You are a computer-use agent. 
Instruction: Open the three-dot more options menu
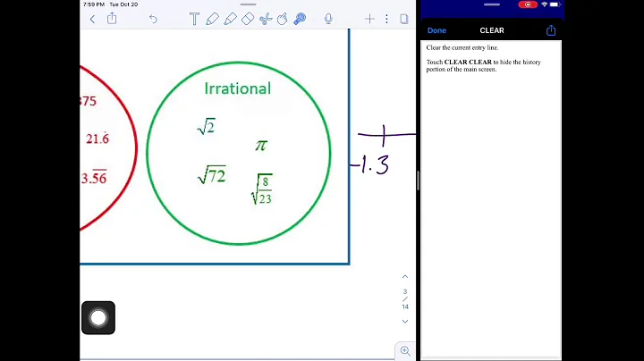click(386, 19)
